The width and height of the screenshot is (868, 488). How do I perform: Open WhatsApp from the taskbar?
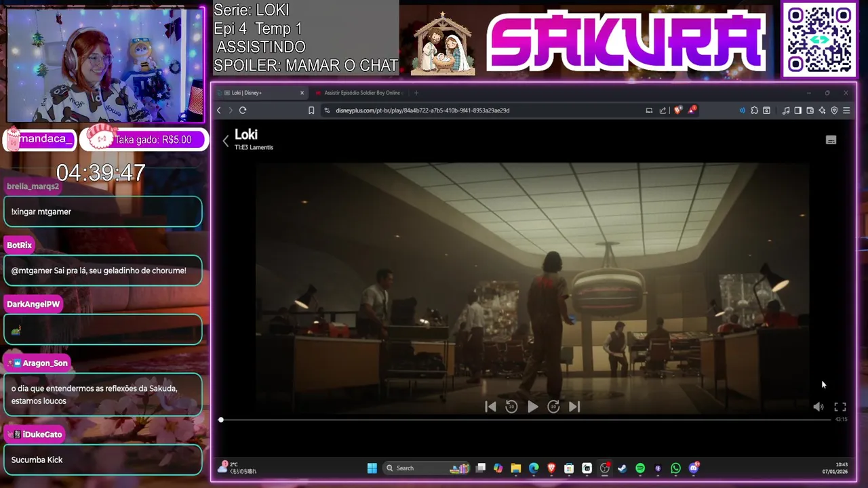[x=675, y=468]
